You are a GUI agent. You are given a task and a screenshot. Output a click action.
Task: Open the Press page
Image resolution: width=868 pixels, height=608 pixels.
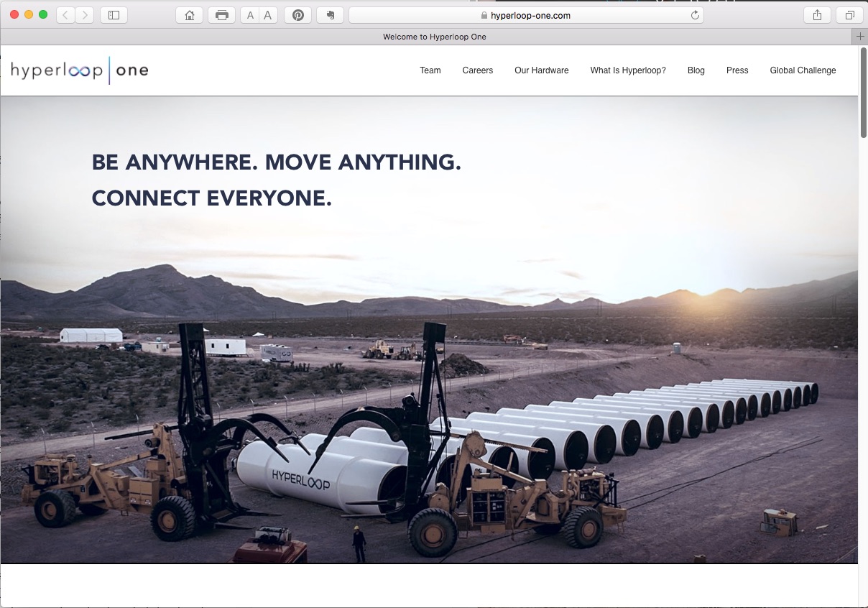point(737,70)
